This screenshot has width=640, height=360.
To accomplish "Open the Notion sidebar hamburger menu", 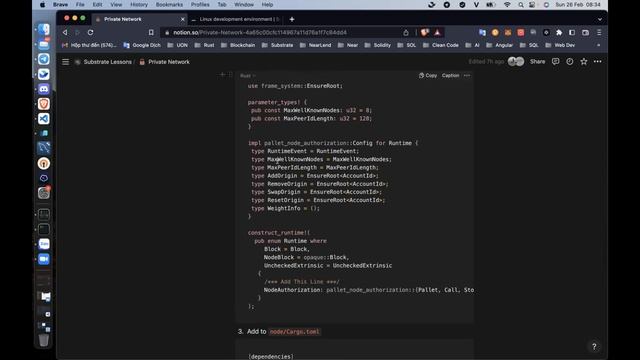I will (65, 62).
